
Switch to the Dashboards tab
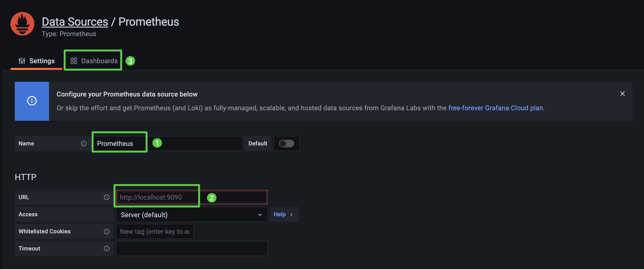point(94,61)
